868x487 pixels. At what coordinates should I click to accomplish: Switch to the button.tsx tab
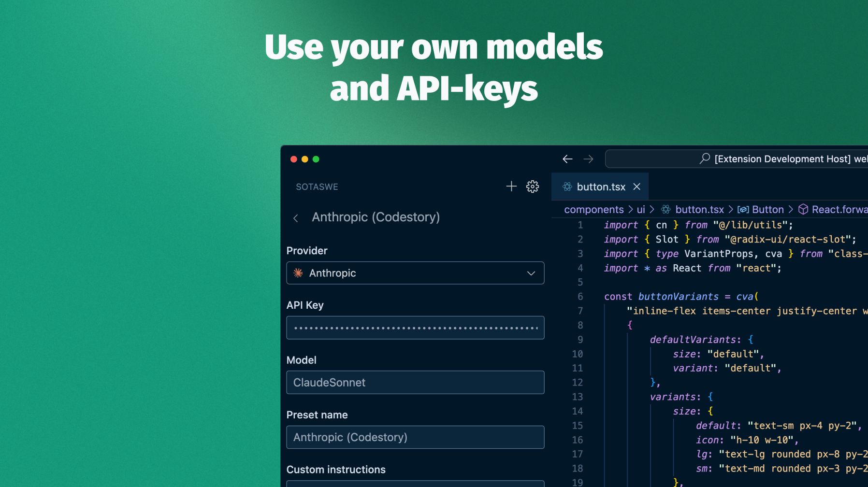point(600,186)
